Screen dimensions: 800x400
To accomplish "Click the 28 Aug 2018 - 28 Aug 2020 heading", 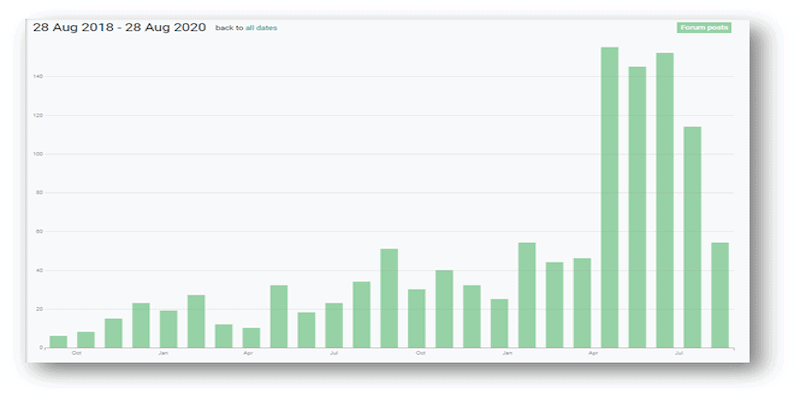I will (x=119, y=28).
